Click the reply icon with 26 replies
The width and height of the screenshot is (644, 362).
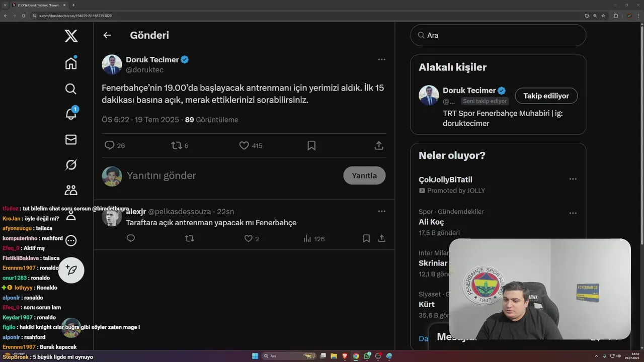[109, 145]
